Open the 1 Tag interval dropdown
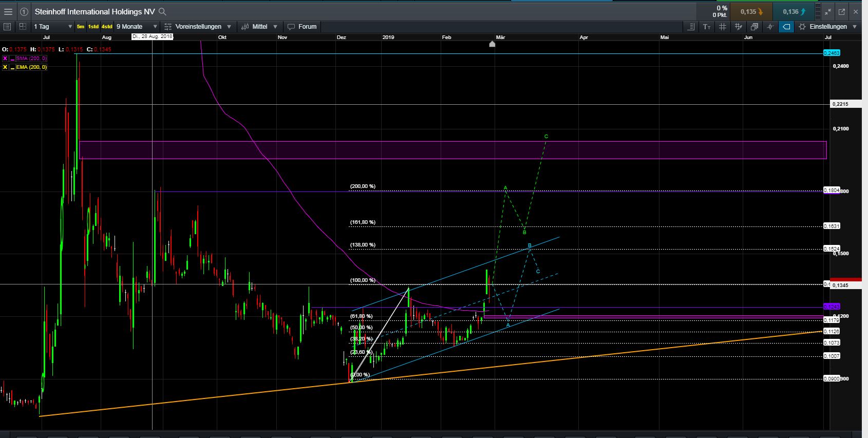The width and height of the screenshot is (868, 438). coord(53,27)
